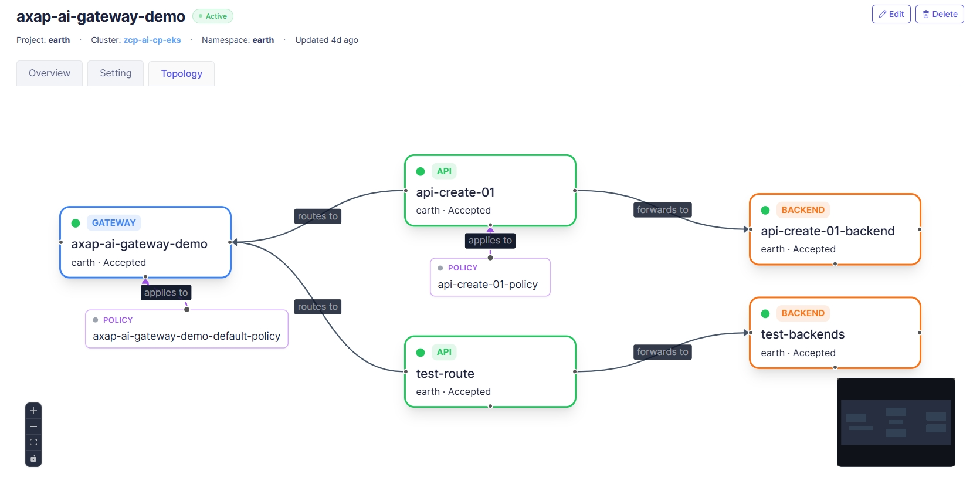Toggle the canvas interactivity lock
Viewport: 980px width, 477px height.
pos(33,458)
